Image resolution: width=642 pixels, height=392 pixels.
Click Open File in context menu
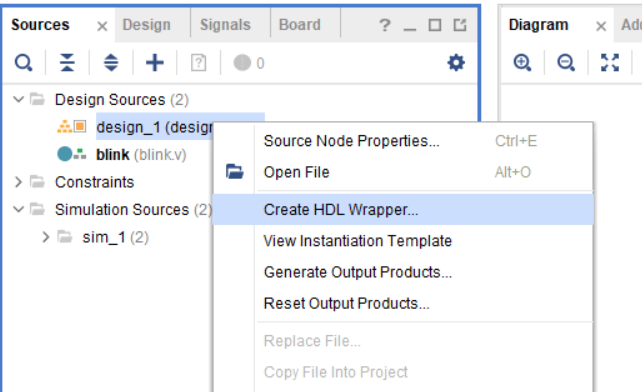coord(296,172)
